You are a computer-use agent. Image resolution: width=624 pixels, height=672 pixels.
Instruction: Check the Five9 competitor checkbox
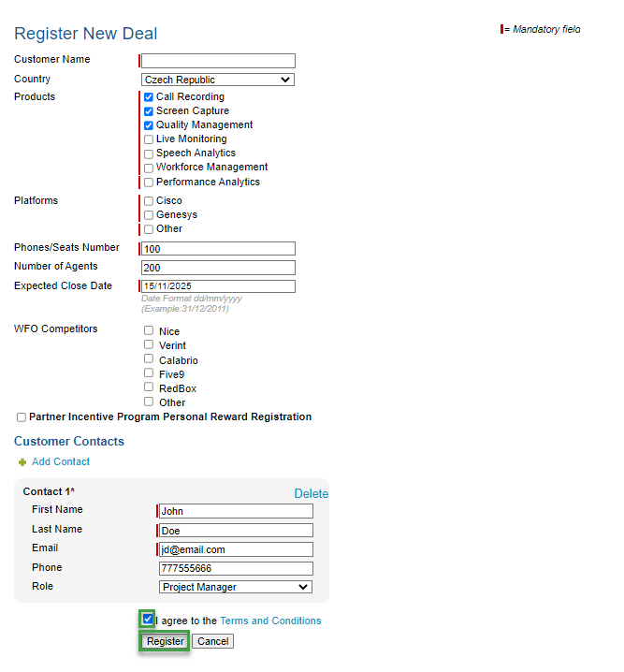pos(149,373)
